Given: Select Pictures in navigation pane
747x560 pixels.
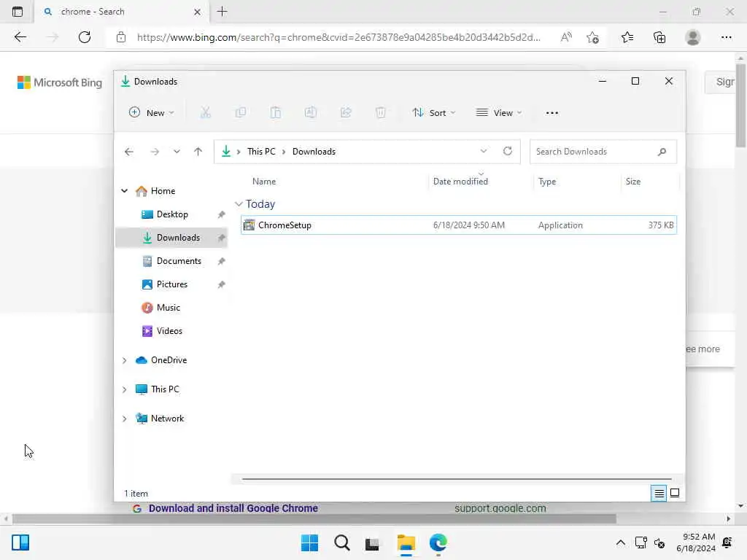Looking at the screenshot, I should point(172,284).
